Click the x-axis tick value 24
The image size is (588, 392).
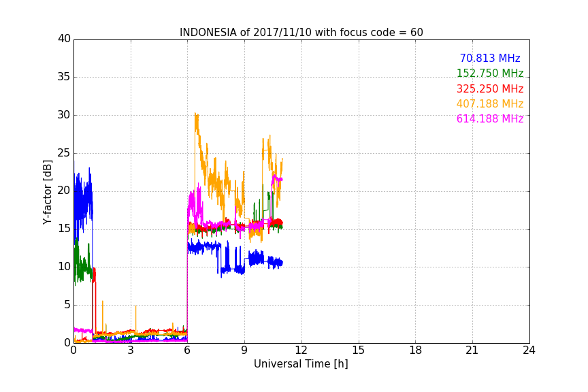point(529,350)
